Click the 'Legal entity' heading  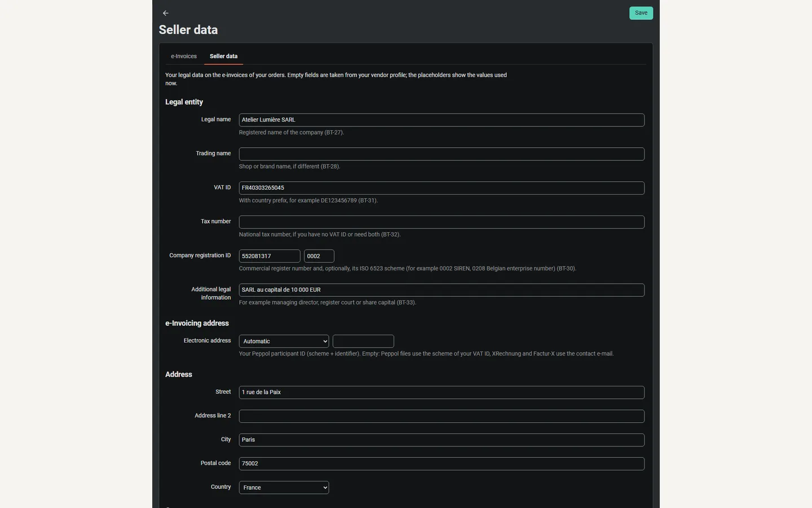pyautogui.click(x=184, y=102)
